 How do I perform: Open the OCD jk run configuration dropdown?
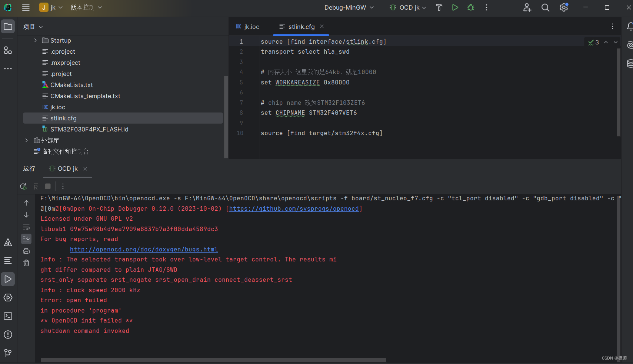(x=408, y=7)
